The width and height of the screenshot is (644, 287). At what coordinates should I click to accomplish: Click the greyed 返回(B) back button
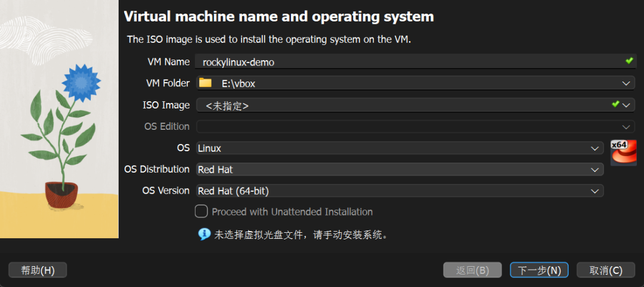[x=472, y=270]
